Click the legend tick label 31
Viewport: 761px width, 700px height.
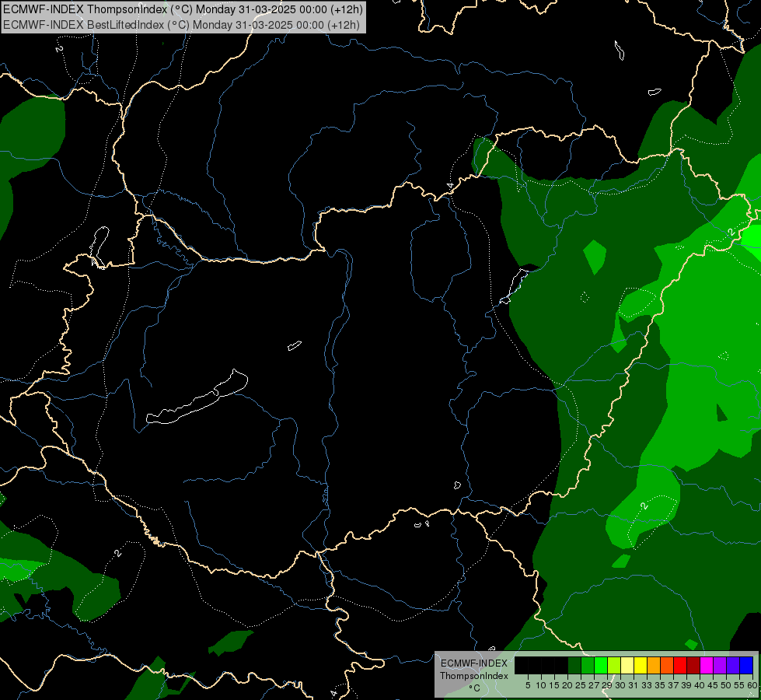tap(634, 685)
